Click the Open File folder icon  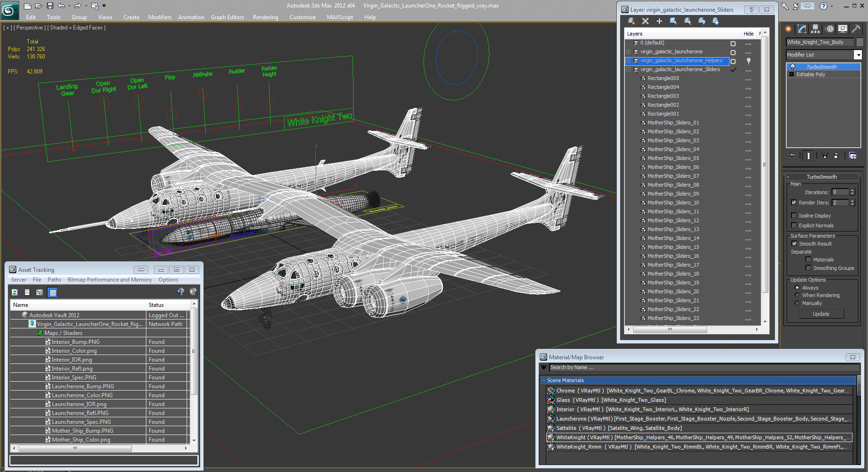(39, 6)
